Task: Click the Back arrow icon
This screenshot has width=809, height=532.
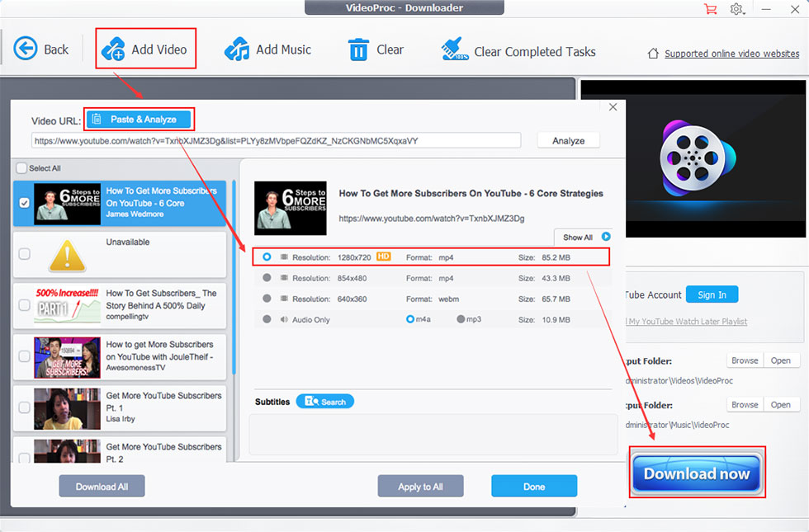Action: 26,49
